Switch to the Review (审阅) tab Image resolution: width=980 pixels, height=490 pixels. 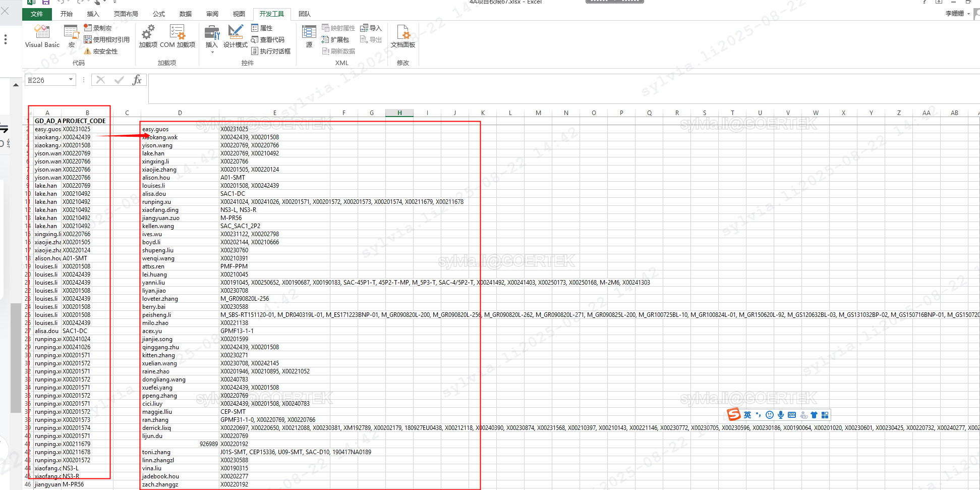tap(212, 14)
